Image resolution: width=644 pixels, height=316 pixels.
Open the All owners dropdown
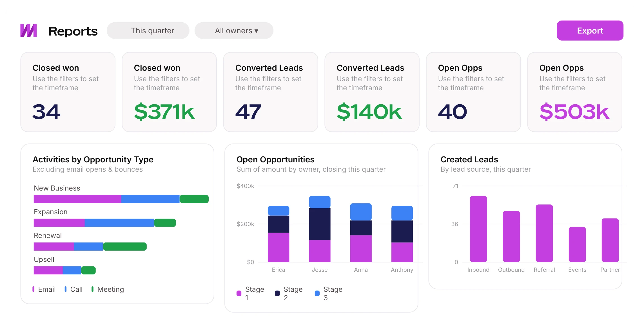[234, 30]
